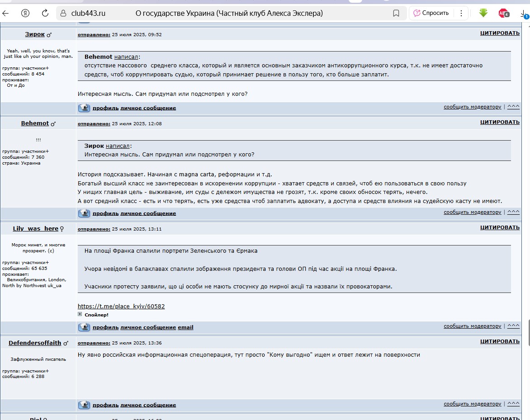Viewport: 530px width, 420px height.
Task: Quote Defendersoffaith's post with ЦИТИРОВАТЬ
Action: [500, 342]
